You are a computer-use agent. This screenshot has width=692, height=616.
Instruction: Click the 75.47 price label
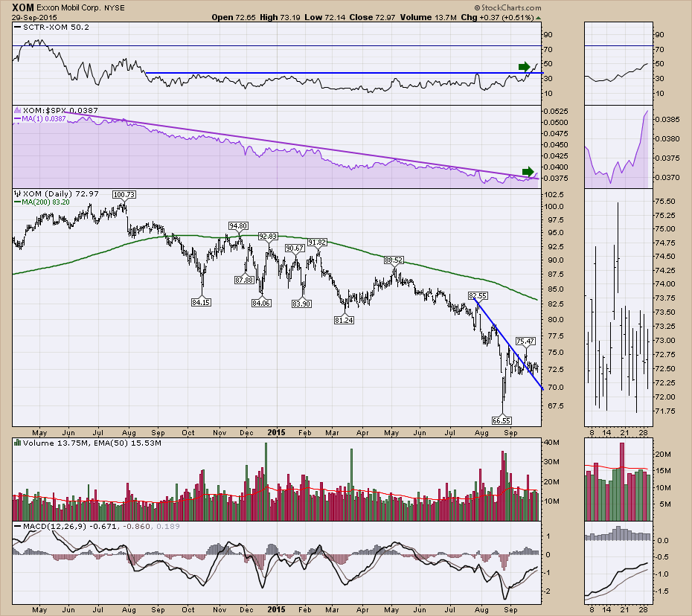pyautogui.click(x=525, y=341)
